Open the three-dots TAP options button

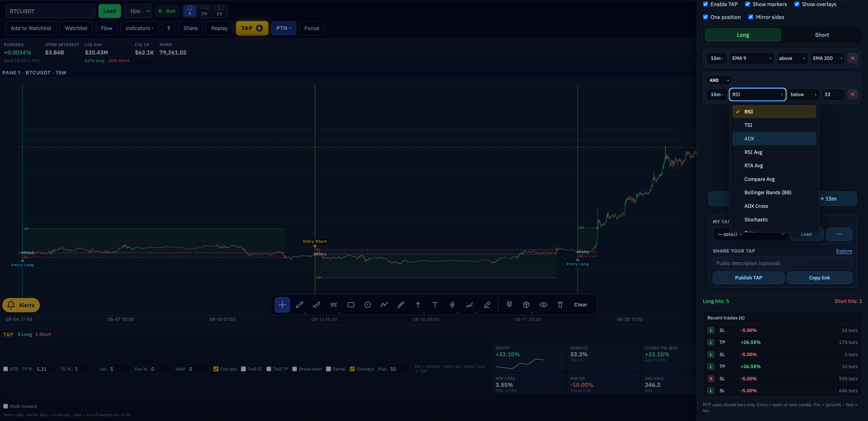pyautogui.click(x=839, y=234)
